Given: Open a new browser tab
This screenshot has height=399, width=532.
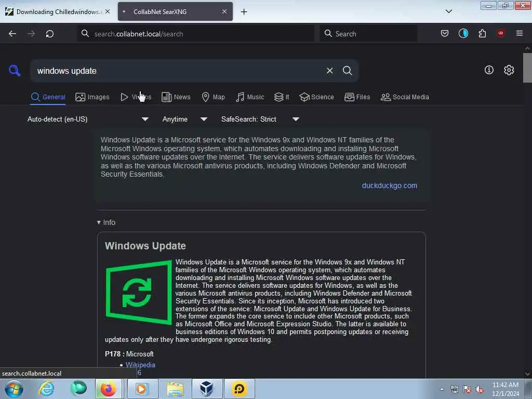Looking at the screenshot, I should [244, 12].
